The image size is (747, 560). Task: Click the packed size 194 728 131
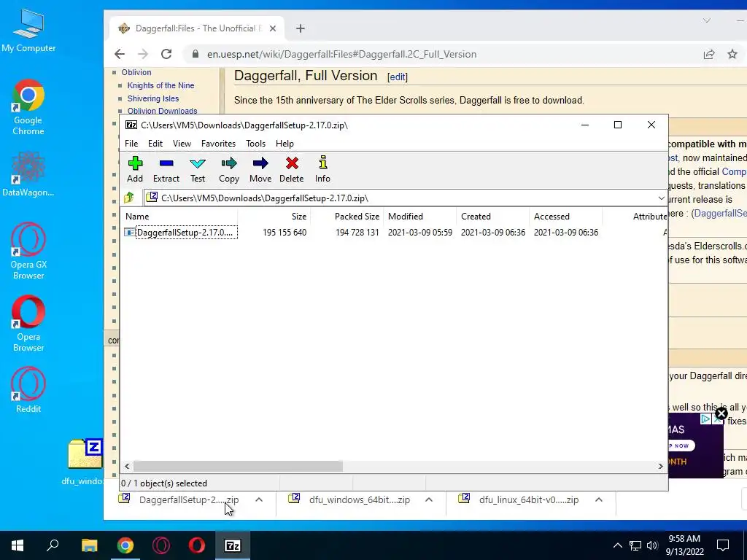click(357, 233)
